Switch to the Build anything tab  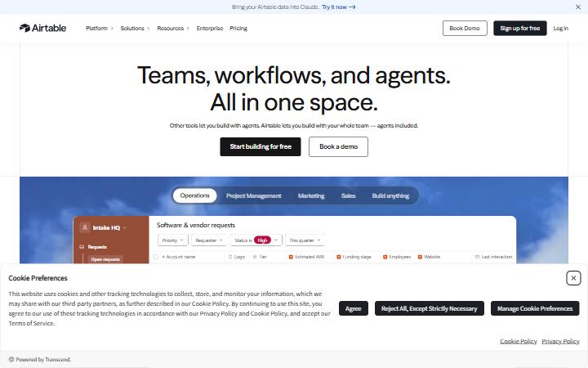coord(390,195)
